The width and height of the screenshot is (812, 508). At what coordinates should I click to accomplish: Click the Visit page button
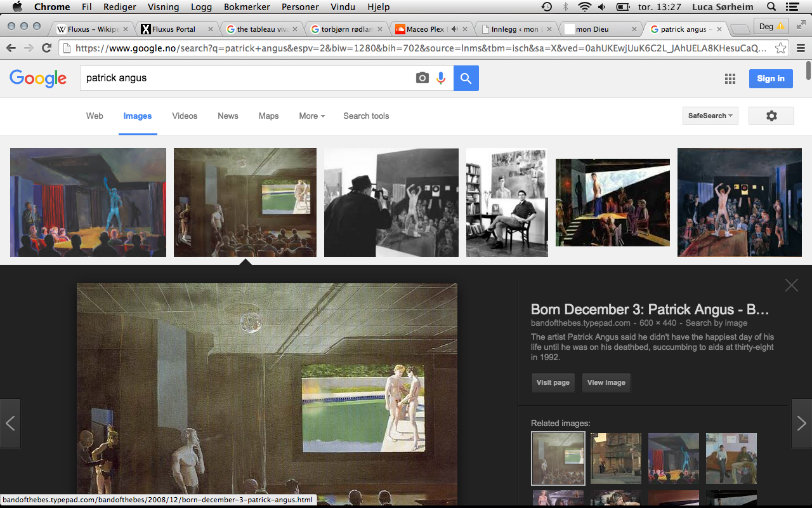[553, 382]
